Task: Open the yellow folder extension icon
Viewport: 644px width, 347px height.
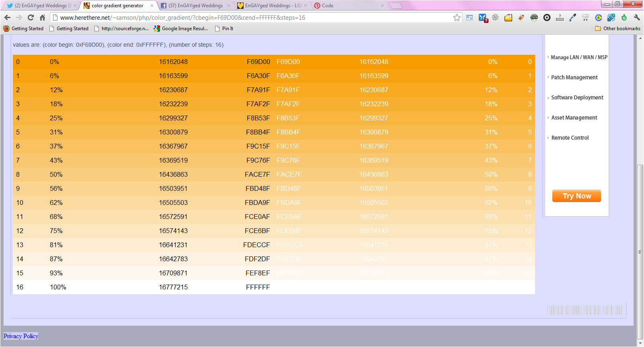Action: (508, 17)
